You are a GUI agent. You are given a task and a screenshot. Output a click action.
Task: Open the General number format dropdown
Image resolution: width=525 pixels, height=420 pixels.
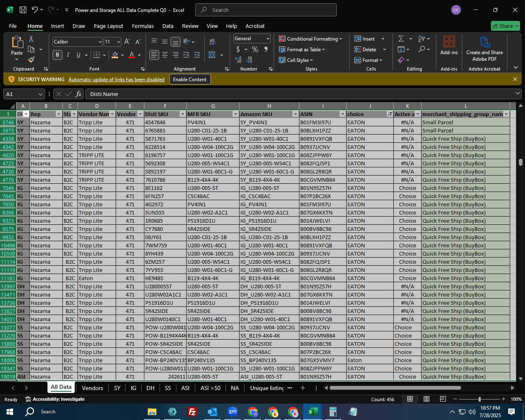(268, 39)
